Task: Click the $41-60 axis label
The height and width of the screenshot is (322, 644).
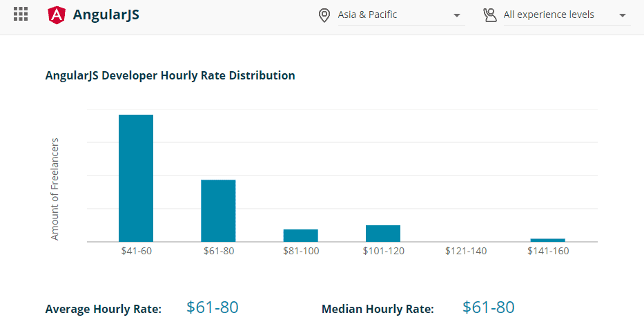Action: pyautogui.click(x=137, y=251)
